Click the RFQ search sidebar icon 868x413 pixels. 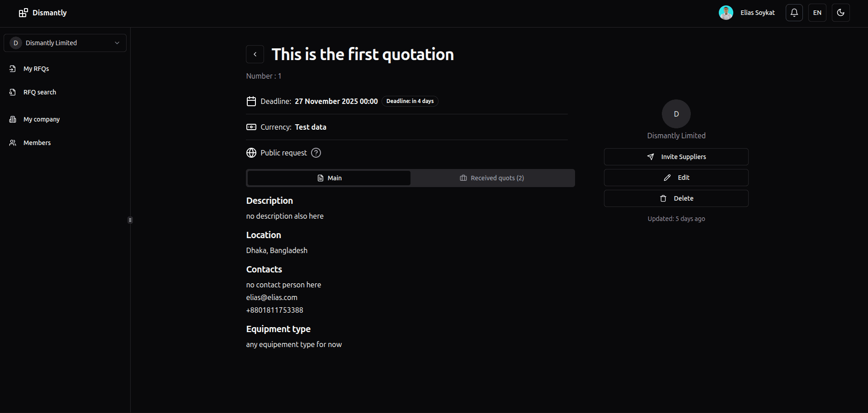pos(13,92)
